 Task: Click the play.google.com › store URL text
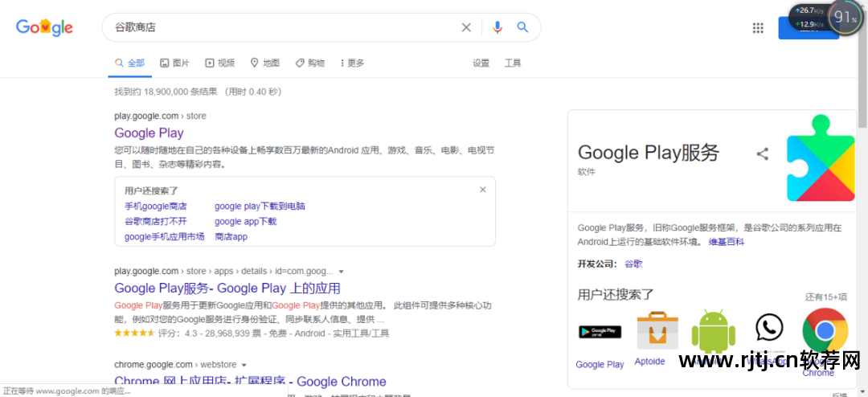tap(160, 116)
